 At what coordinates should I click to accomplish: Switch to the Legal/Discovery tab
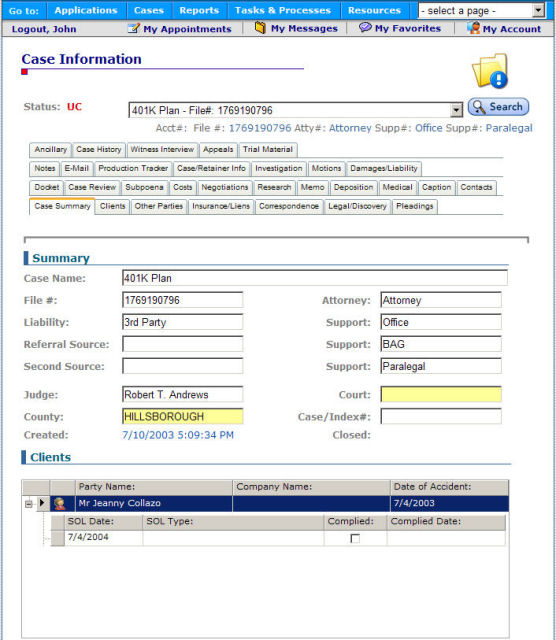[x=357, y=206]
